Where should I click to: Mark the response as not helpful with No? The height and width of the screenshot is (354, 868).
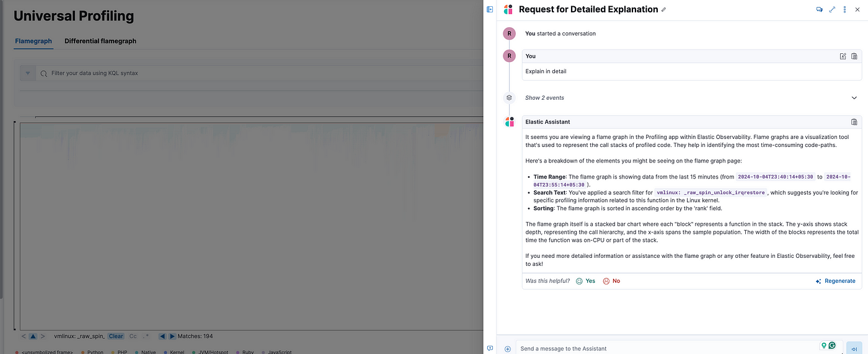click(x=611, y=281)
